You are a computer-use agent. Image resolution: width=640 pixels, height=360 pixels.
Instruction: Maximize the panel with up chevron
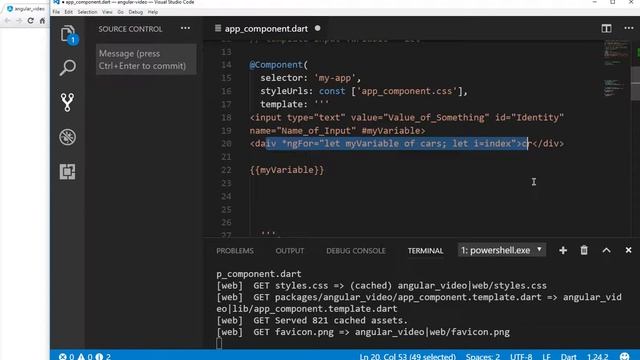(606, 250)
